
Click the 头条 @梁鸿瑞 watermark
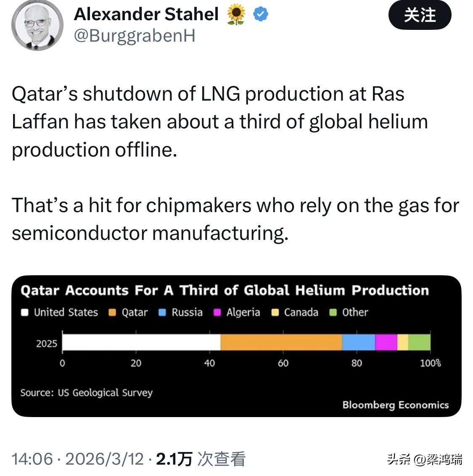tap(425, 459)
